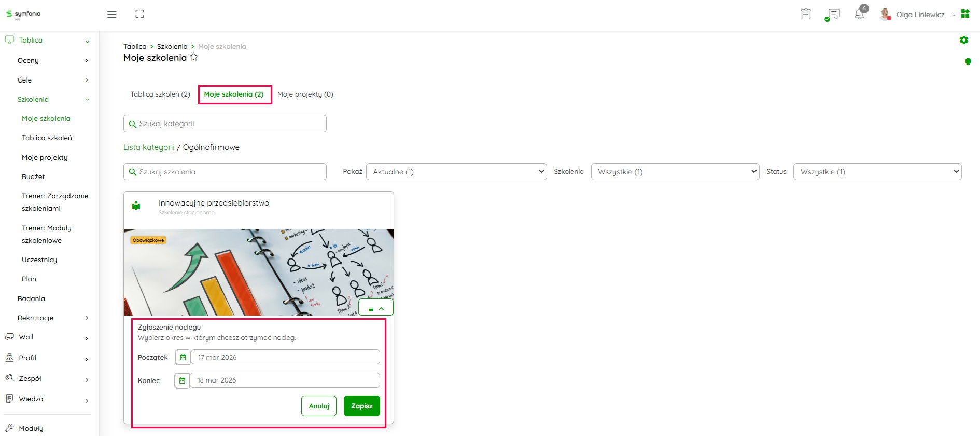The image size is (980, 436).
Task: Click the hamburger menu icon
Action: (x=111, y=15)
